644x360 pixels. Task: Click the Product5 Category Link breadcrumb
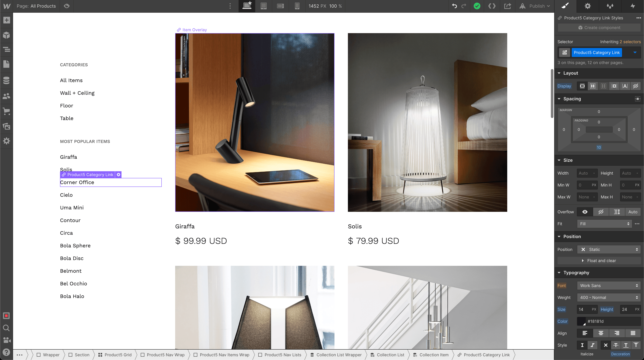pos(486,355)
